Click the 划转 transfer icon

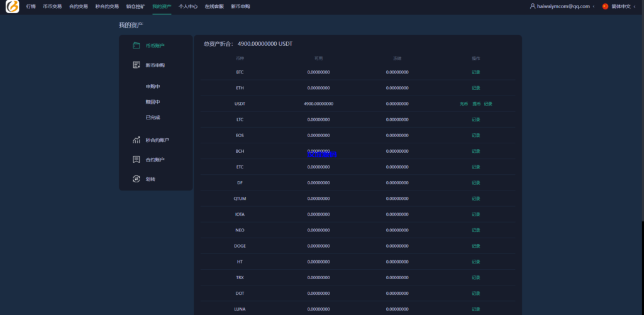pos(136,179)
